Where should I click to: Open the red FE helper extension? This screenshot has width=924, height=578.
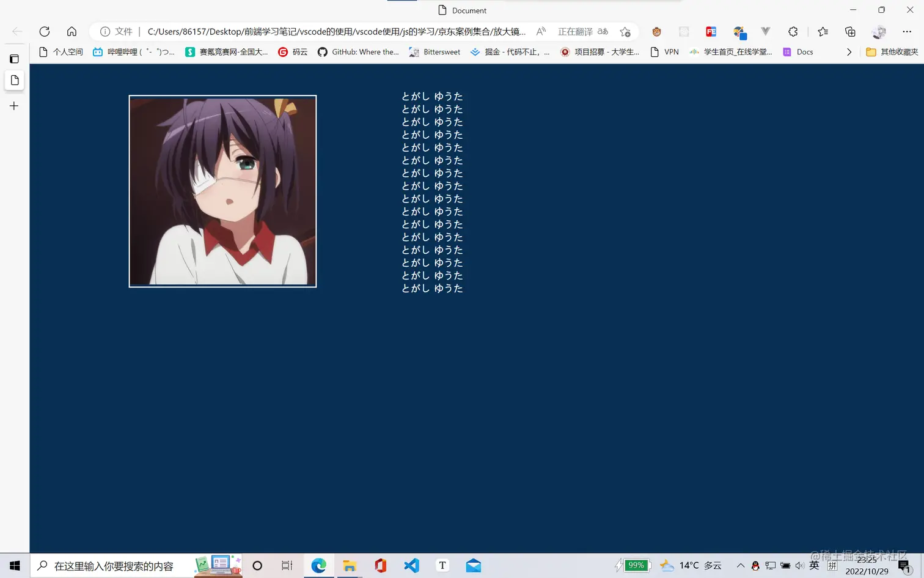tap(711, 31)
